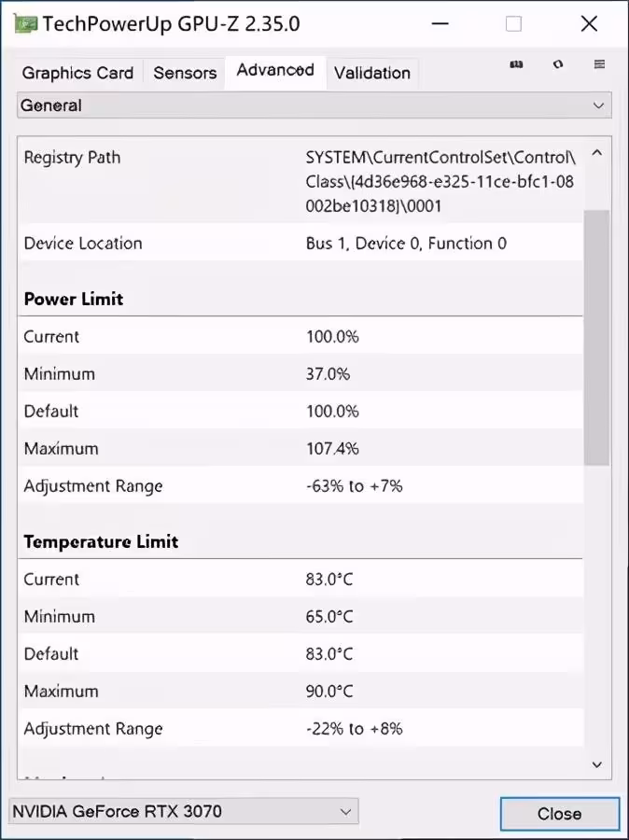Click the '-22% to +8%' adjustment range

tap(354, 729)
